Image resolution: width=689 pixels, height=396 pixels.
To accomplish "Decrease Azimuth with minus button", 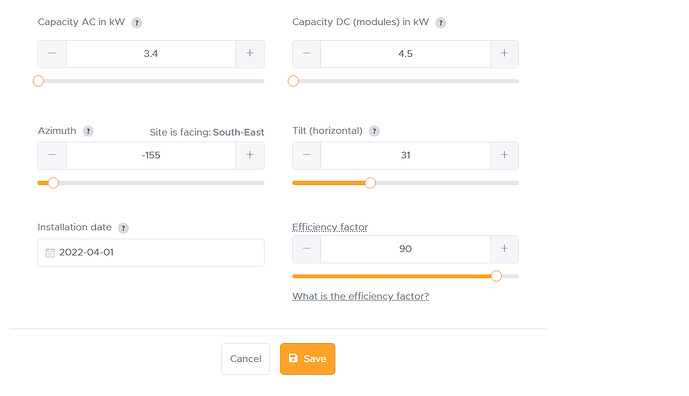I will point(52,155).
